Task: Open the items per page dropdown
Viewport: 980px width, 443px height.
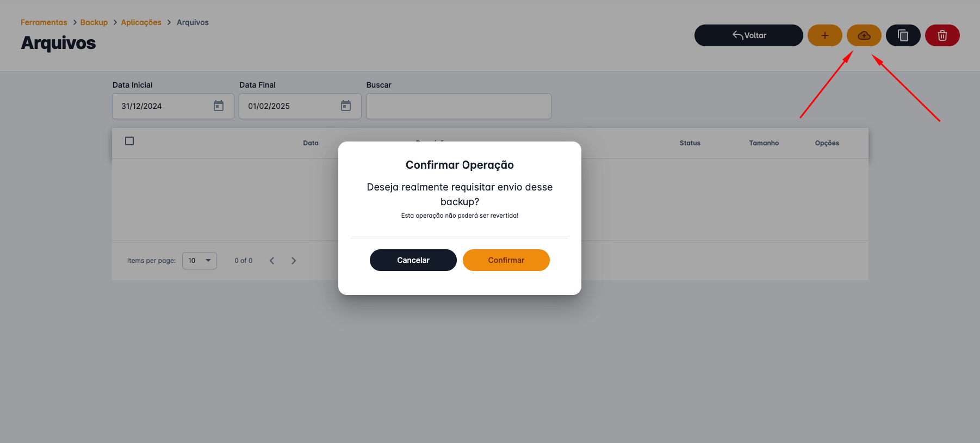Action: (x=200, y=261)
